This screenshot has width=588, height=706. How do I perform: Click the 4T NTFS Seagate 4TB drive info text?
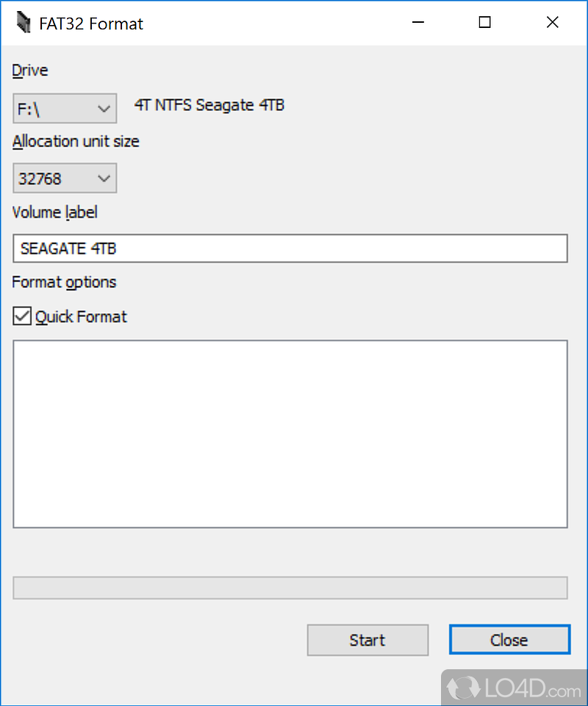click(x=209, y=105)
